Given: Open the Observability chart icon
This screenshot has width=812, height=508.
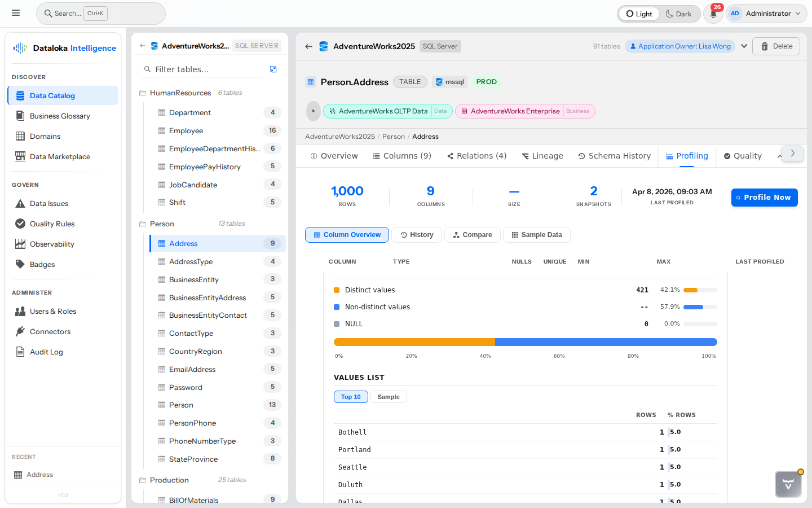Looking at the screenshot, I should (20, 244).
